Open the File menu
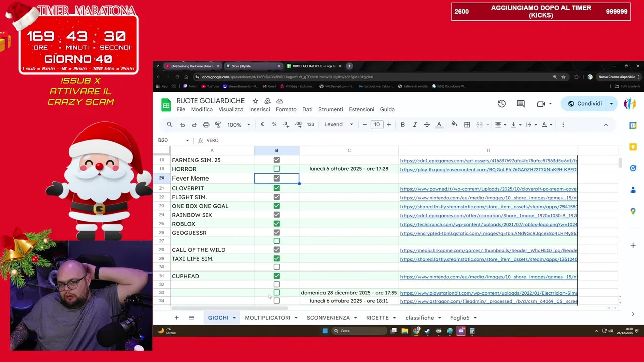 (x=181, y=110)
